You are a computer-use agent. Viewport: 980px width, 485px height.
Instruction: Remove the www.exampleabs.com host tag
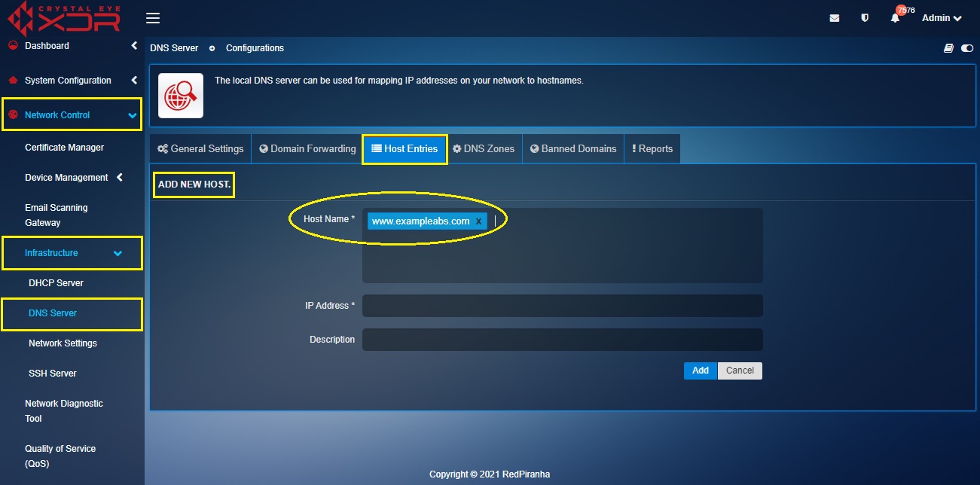[478, 221]
